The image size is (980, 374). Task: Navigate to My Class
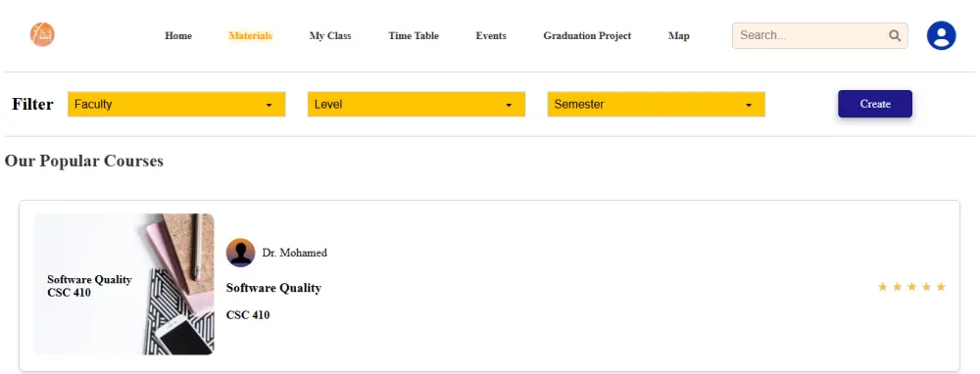(330, 35)
